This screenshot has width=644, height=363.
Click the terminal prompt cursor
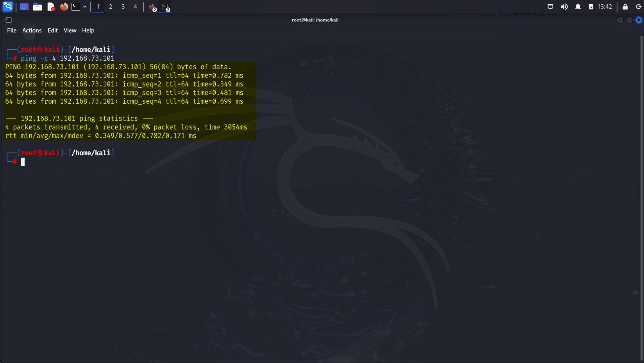click(x=22, y=162)
